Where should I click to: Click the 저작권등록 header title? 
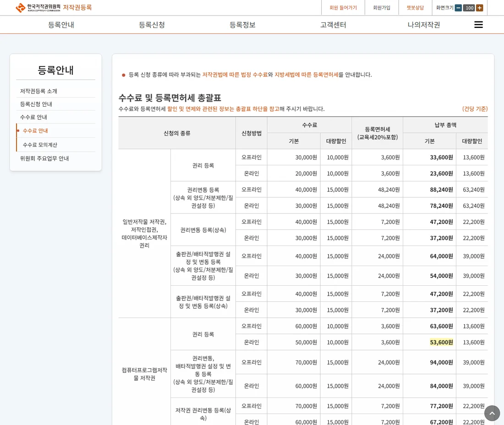77,7
